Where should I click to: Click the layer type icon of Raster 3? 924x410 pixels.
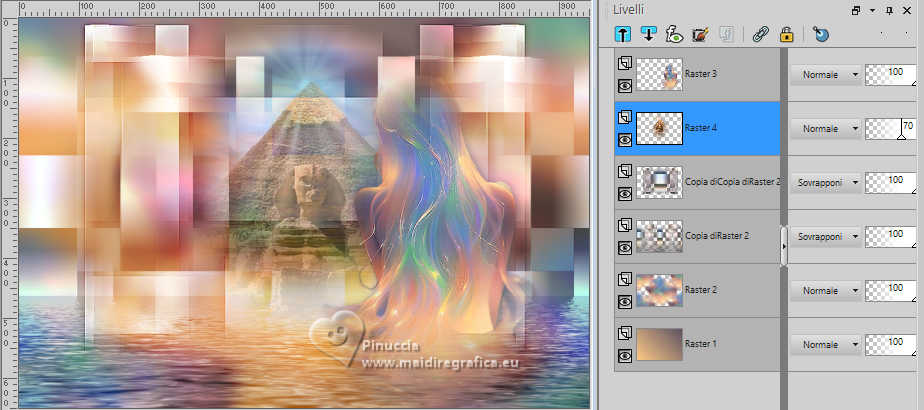[x=625, y=64]
